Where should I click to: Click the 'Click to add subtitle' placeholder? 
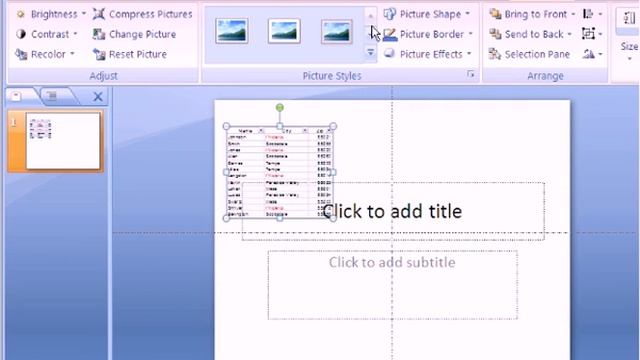(393, 284)
